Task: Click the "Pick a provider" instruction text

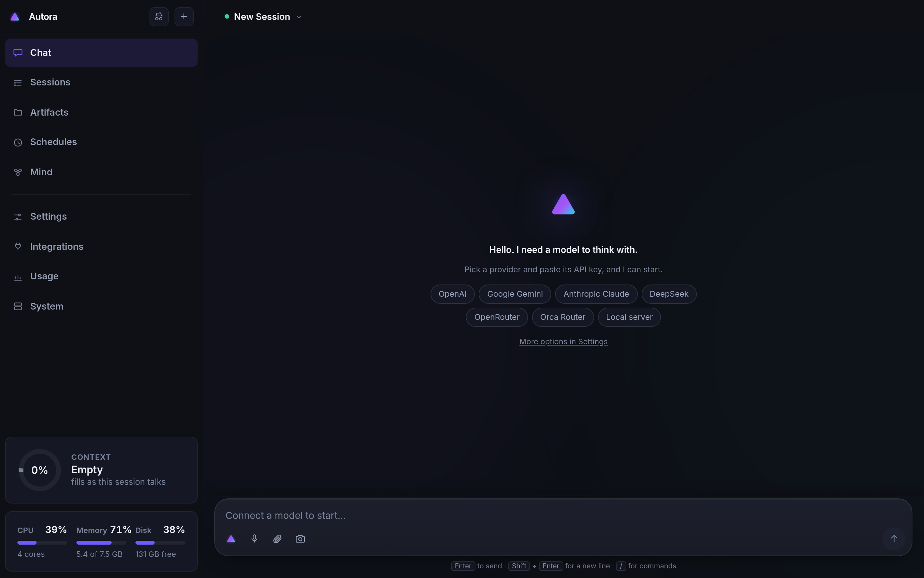Action: tap(563, 270)
